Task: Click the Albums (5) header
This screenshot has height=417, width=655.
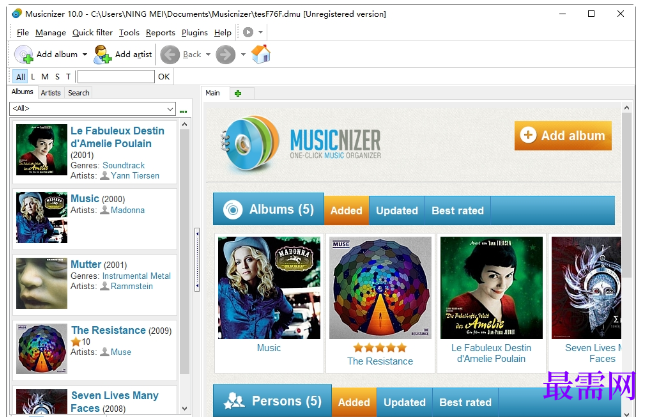Action: coord(269,209)
